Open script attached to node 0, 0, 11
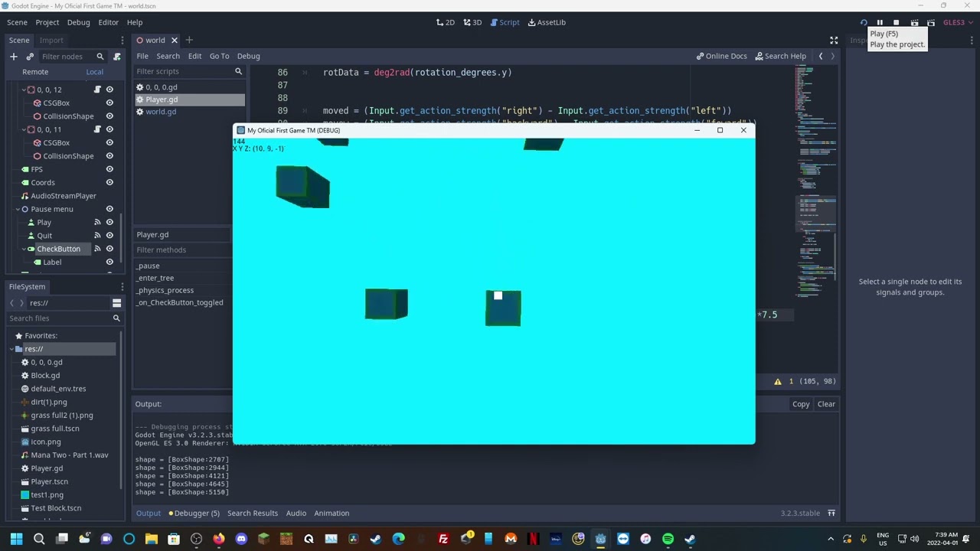This screenshot has height=551, width=980. [97, 129]
